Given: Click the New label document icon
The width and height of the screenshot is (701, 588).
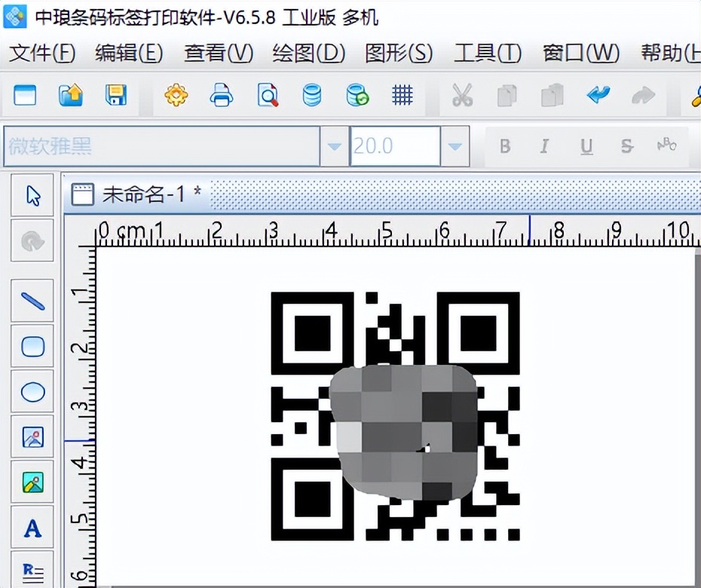Looking at the screenshot, I should pos(25,95).
